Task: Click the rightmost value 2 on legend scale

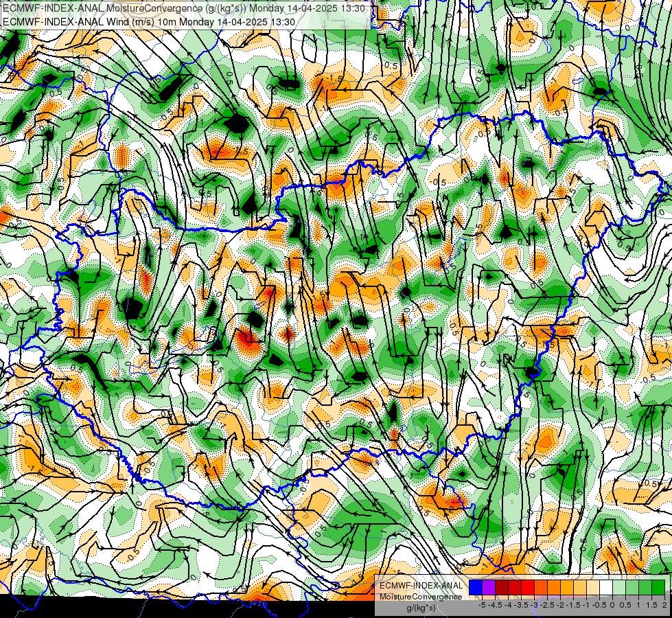Action: [x=664, y=605]
